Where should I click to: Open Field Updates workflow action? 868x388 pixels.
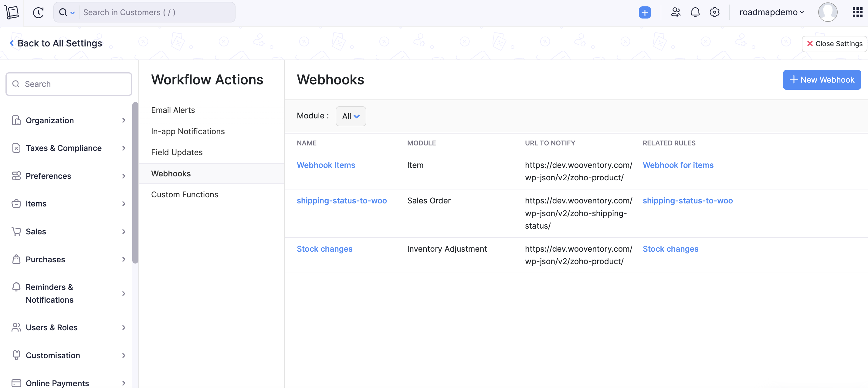coord(177,152)
